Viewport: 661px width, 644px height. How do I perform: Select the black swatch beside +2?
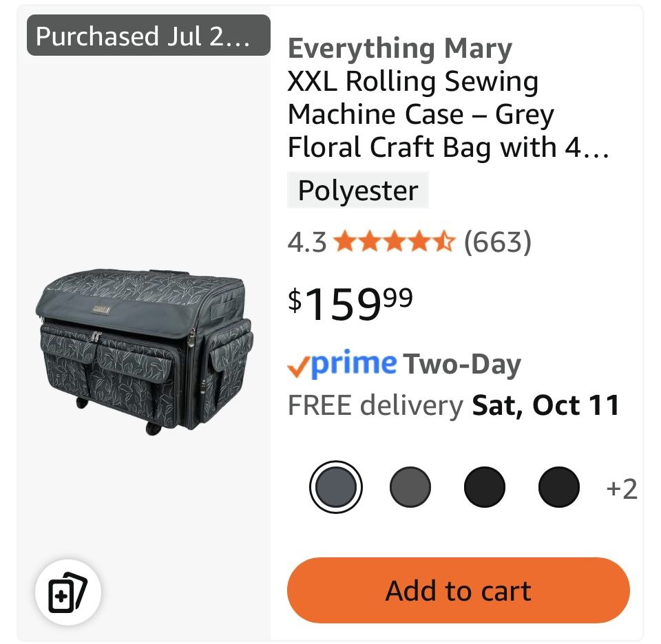coord(558,487)
